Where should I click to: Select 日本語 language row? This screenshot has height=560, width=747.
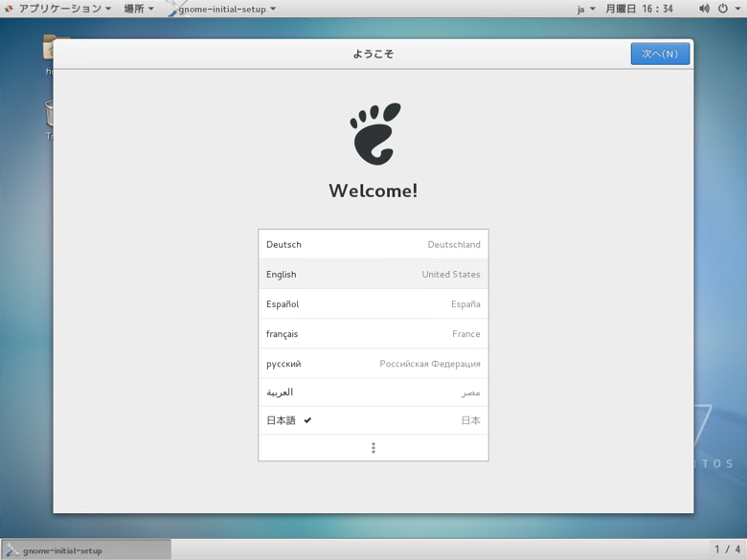[x=373, y=420]
